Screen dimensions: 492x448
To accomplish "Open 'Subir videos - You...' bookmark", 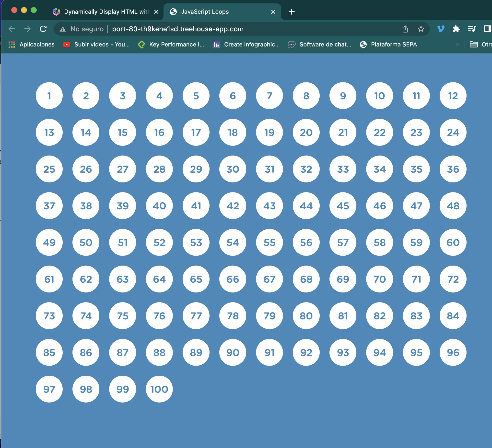I will coord(96,45).
